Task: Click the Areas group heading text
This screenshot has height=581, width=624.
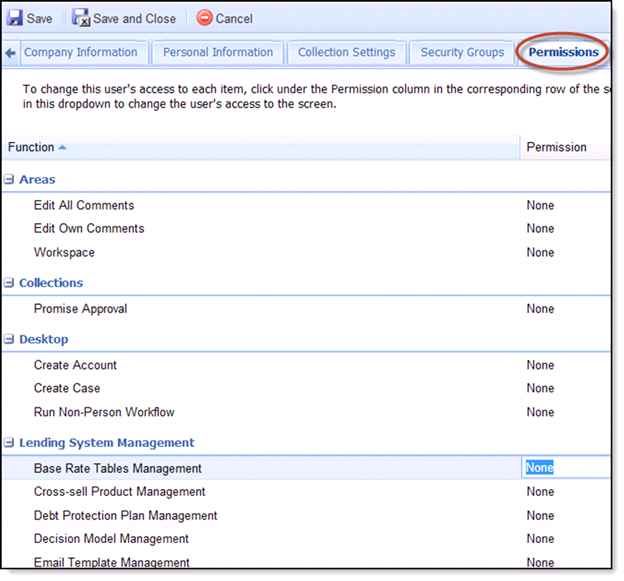Action: (37, 179)
